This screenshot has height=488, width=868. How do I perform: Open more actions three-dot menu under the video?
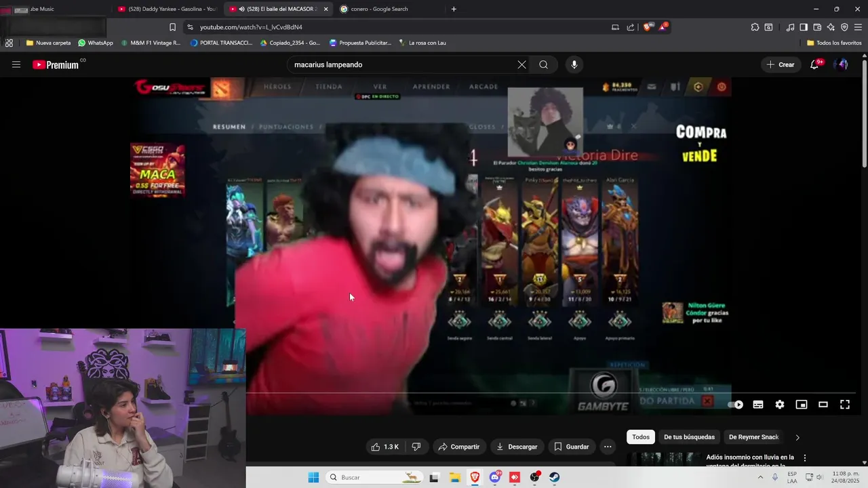(x=608, y=447)
